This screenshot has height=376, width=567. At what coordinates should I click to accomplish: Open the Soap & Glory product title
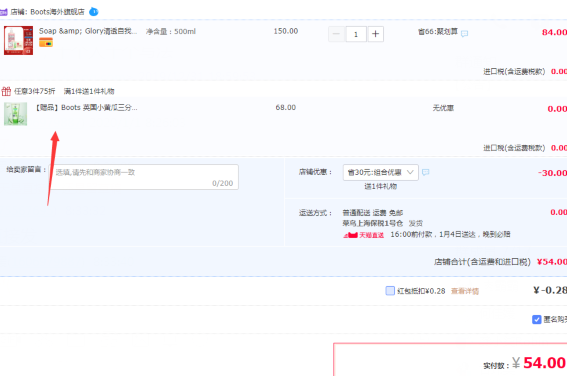tap(88, 31)
